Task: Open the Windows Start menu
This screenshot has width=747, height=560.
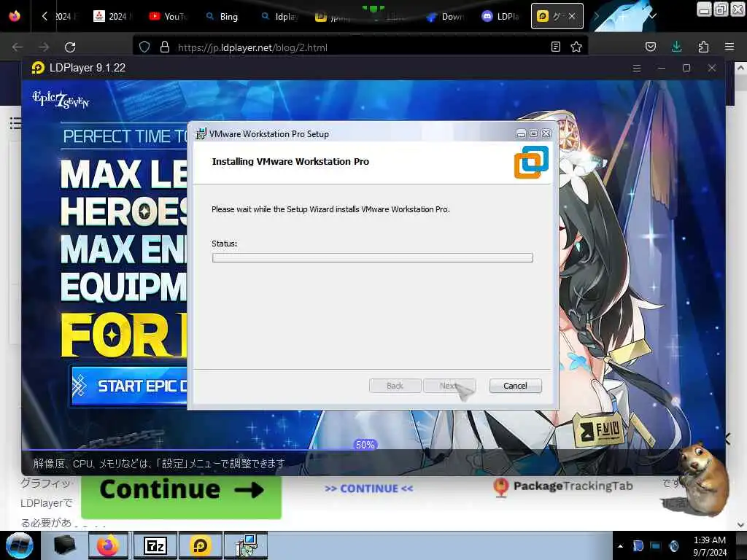Action: coord(20,545)
